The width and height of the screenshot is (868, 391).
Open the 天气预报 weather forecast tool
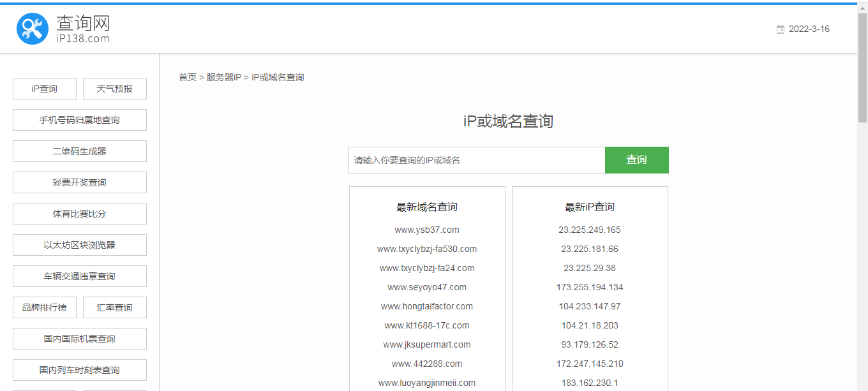114,88
